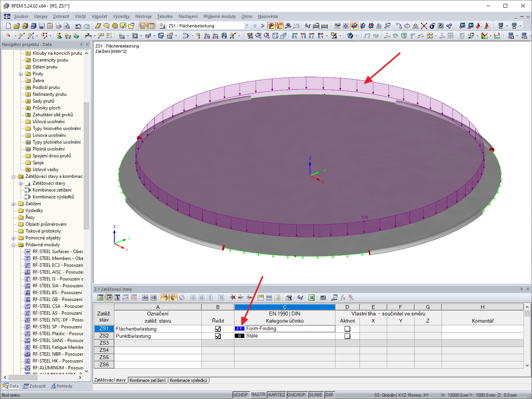This screenshot has width=532, height=399.
Task: Undo the last action
Action: pos(78,26)
